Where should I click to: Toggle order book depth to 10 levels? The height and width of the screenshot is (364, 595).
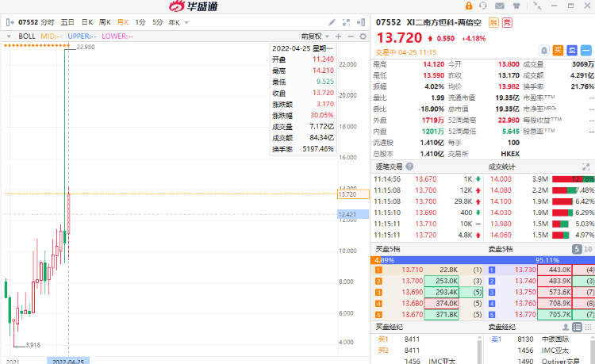[x=588, y=249]
